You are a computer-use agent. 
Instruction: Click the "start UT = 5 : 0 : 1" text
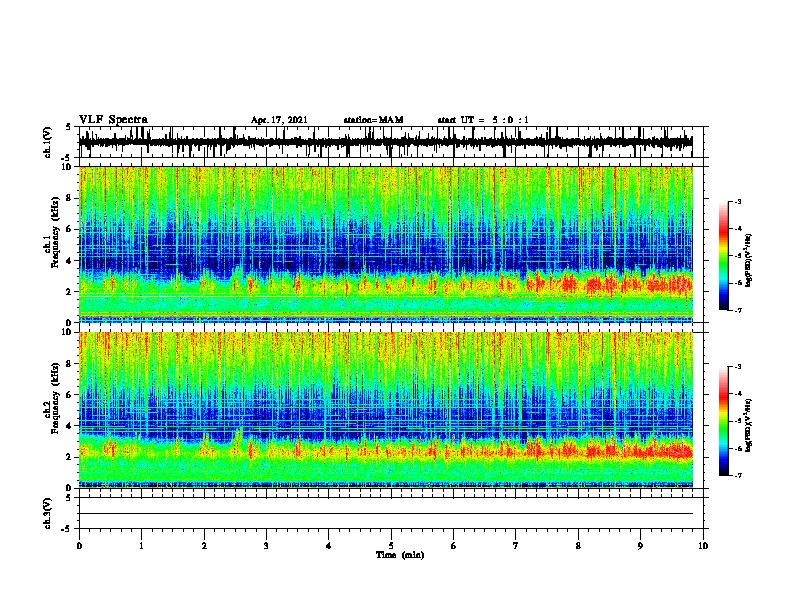pyautogui.click(x=482, y=120)
